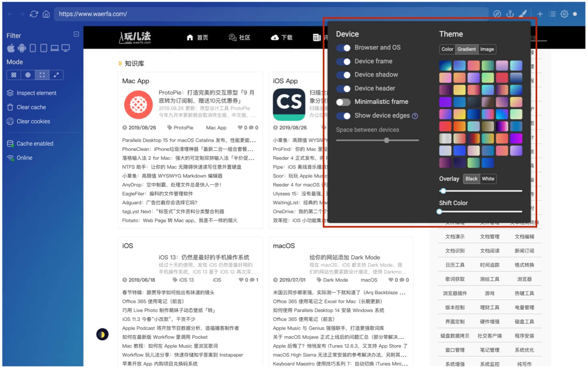Toggle Cache enabled in the sidebar

(x=30, y=144)
